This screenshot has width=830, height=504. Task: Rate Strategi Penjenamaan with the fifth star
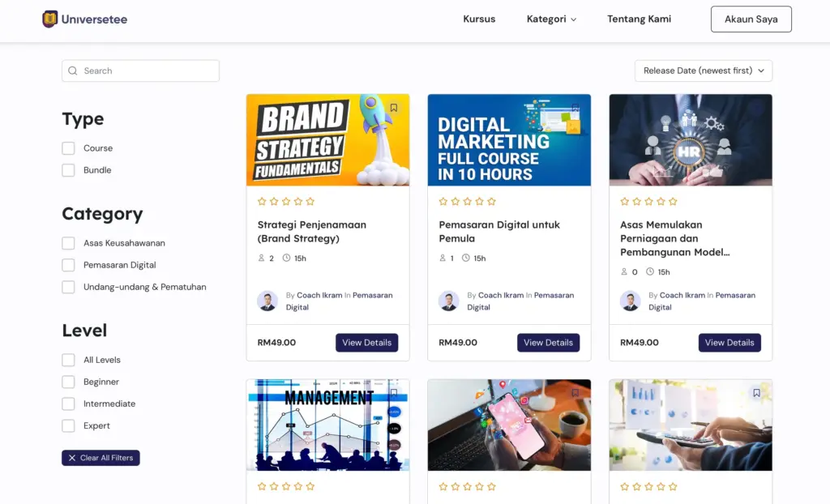click(310, 202)
